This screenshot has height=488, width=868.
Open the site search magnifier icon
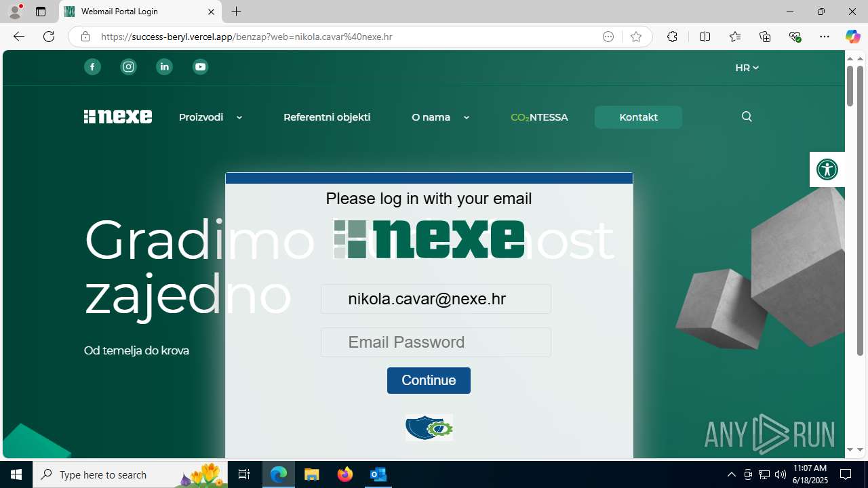click(747, 117)
